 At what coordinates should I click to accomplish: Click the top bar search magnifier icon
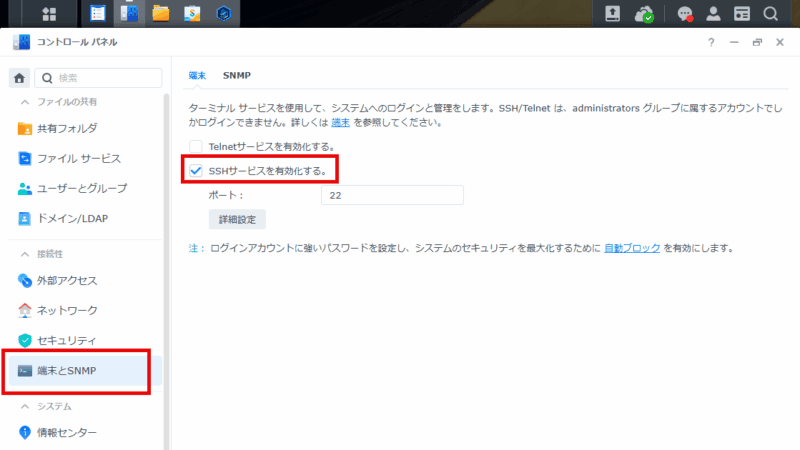point(771,14)
